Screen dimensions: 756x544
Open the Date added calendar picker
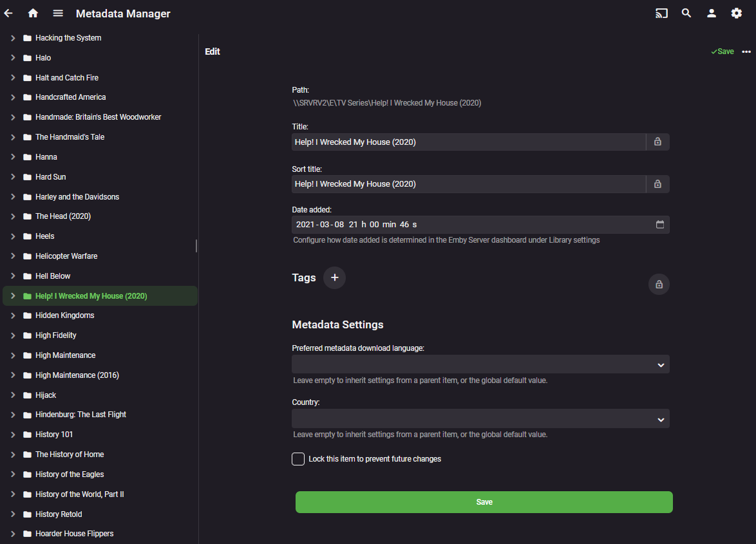pyautogui.click(x=659, y=224)
